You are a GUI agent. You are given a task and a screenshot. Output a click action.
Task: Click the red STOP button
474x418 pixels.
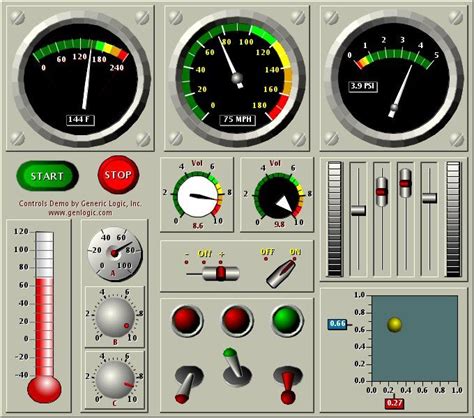coord(118,175)
